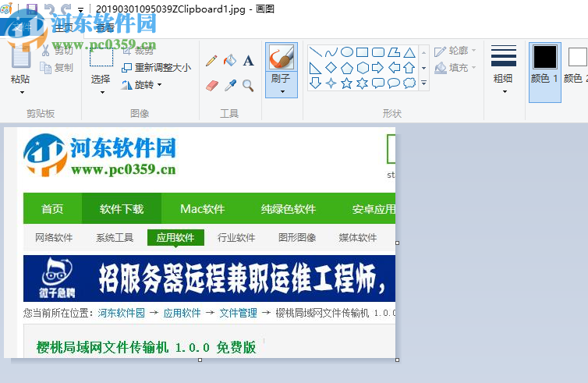Pick the Oval callout shape
Image resolution: width=588 pixels, height=383 pixels.
pyautogui.click(x=394, y=83)
